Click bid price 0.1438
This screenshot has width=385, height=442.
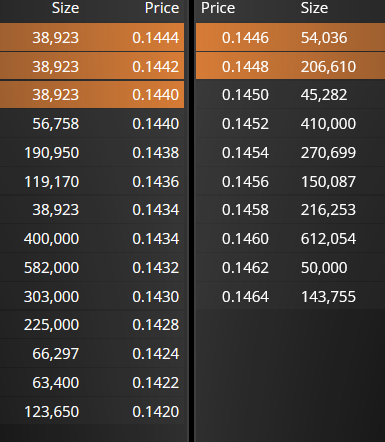pos(156,153)
